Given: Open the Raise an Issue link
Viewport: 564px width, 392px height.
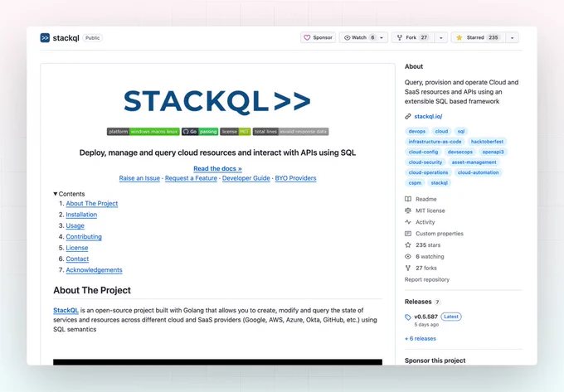Looking at the screenshot, I should [x=139, y=178].
